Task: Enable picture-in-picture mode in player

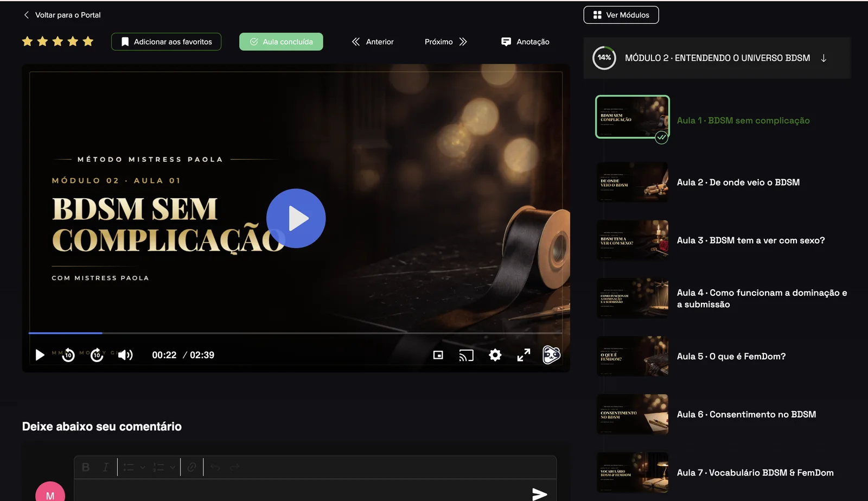Action: (438, 355)
